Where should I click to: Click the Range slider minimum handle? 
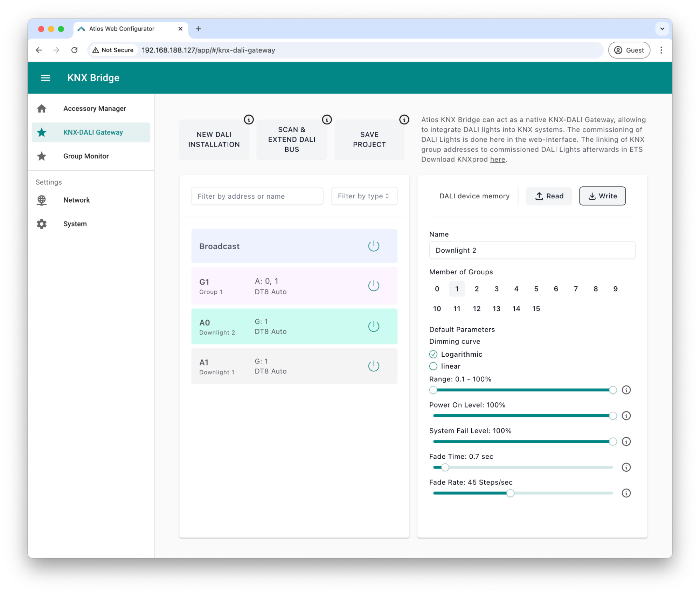pyautogui.click(x=433, y=390)
